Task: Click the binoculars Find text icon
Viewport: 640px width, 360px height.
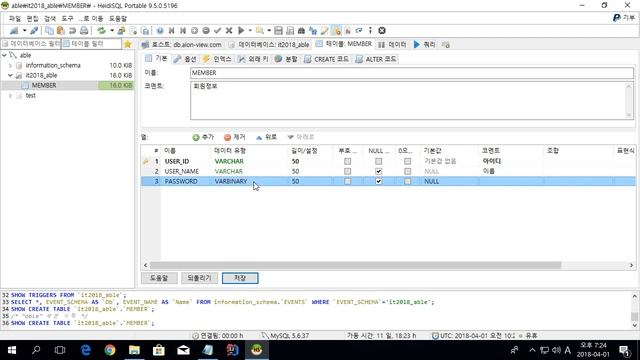Action: (x=301, y=31)
